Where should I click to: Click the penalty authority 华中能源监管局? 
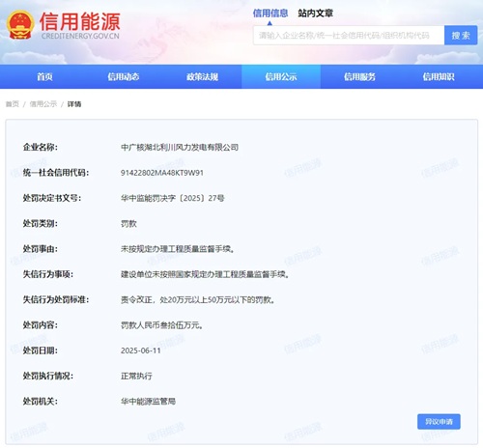pyautogui.click(x=148, y=401)
